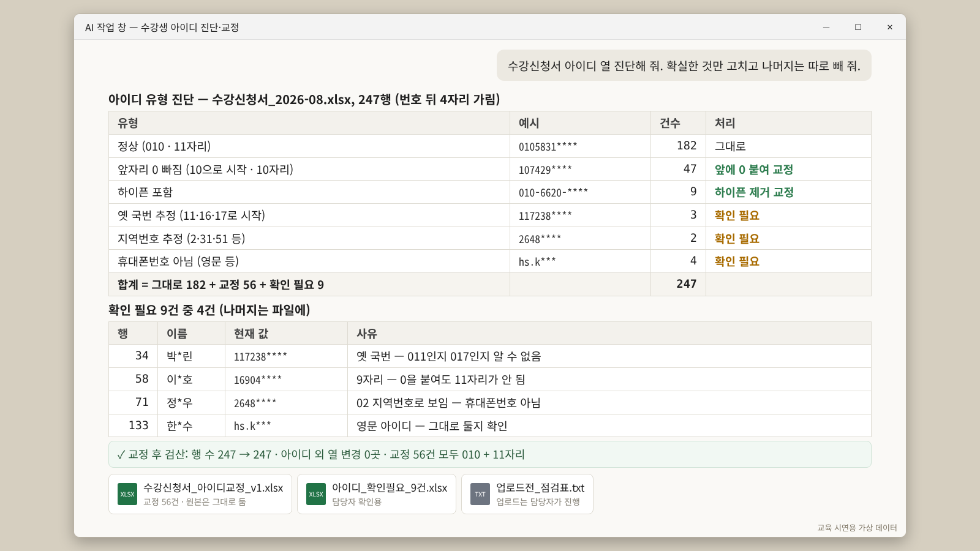Click the 교정 후 검산 verification banner

(490, 454)
